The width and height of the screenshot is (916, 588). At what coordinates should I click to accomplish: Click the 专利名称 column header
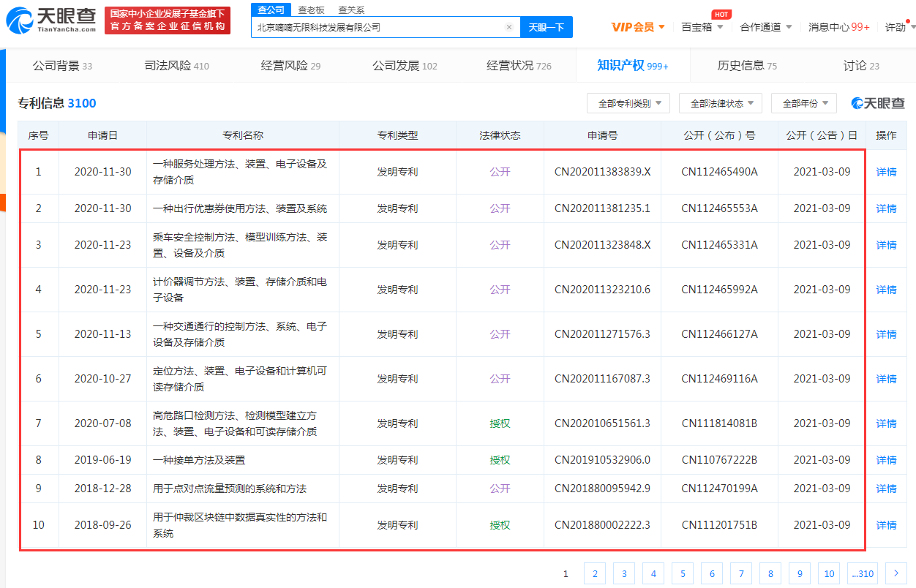pyautogui.click(x=243, y=135)
